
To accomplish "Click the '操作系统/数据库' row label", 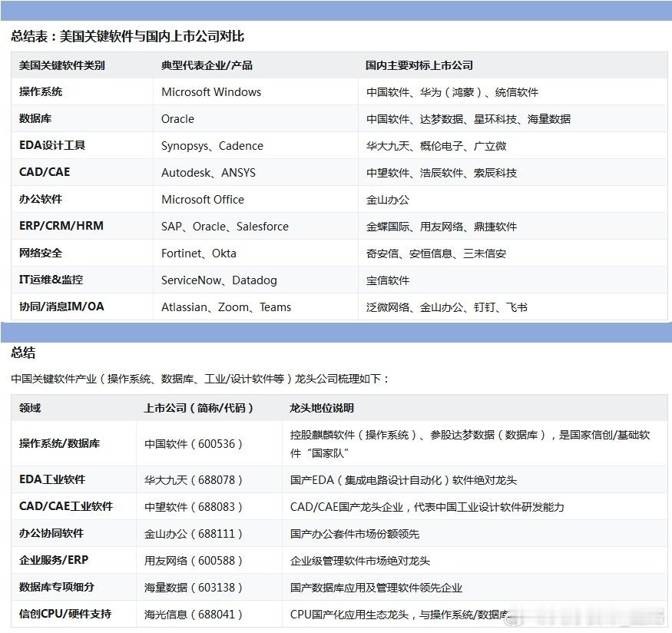I will 60,443.
